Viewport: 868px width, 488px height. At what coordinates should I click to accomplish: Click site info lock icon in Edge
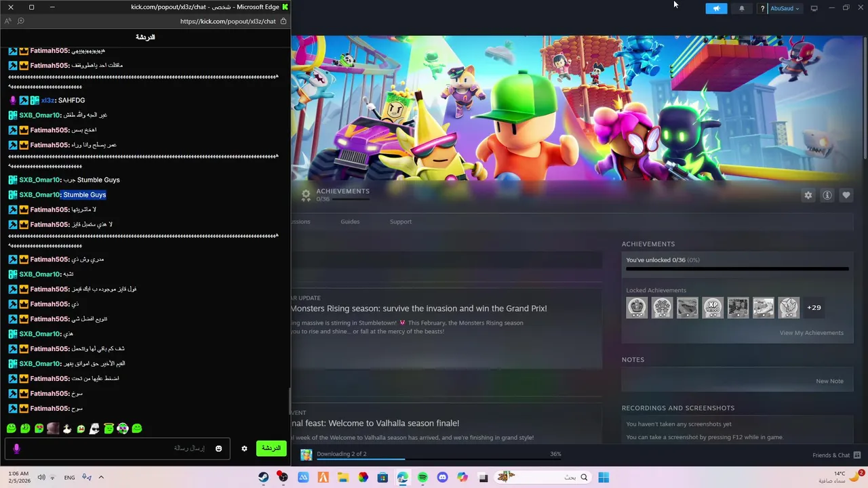coord(283,21)
